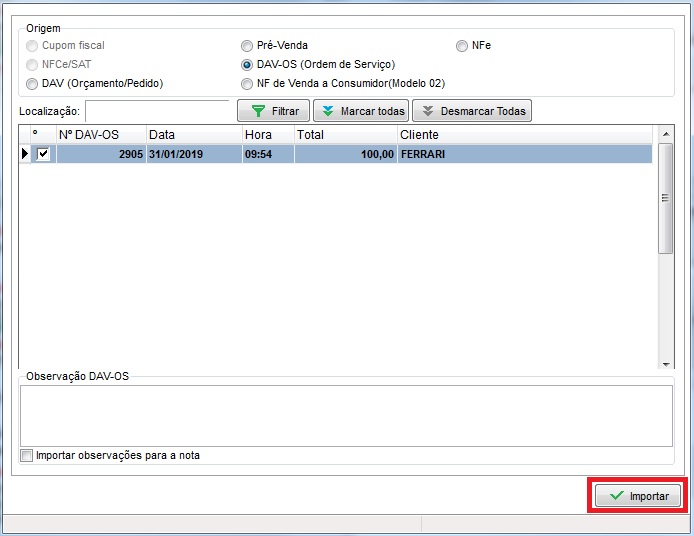Sort table by Total column header
The height and width of the screenshot is (536, 694).
[x=344, y=135]
